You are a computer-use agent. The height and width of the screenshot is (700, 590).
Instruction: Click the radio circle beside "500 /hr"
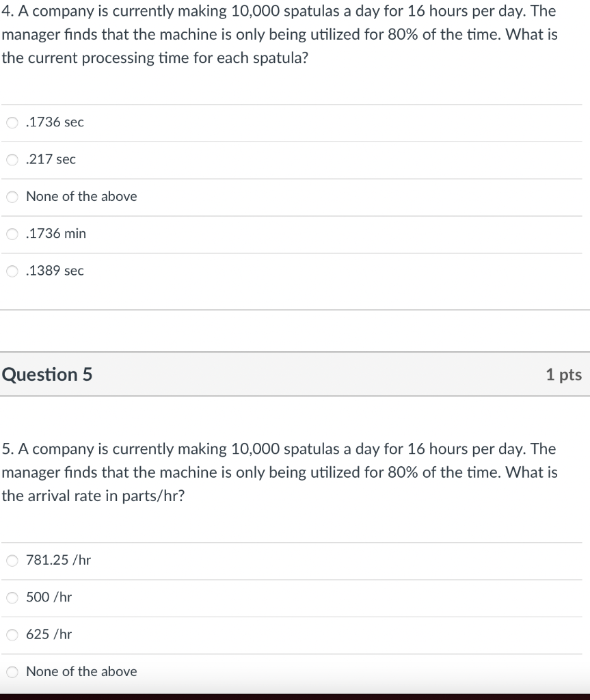coord(12,597)
